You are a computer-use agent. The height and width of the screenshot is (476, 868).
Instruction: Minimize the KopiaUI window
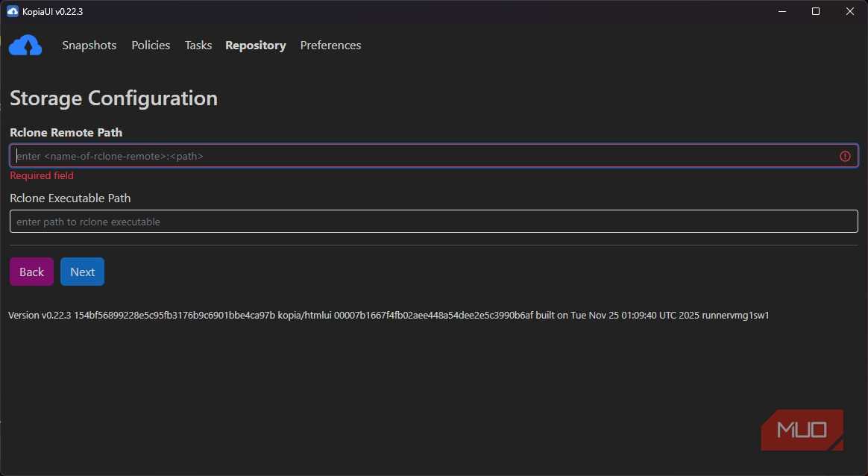pos(782,11)
